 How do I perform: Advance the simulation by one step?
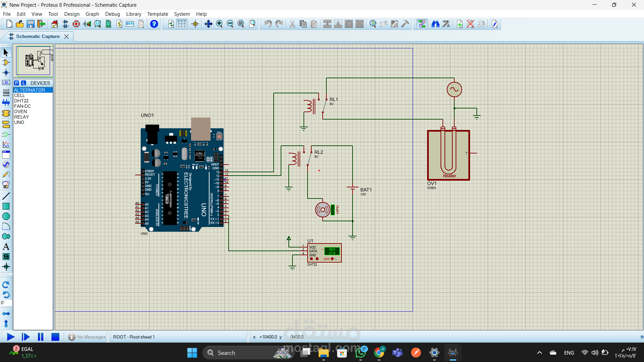point(26,337)
